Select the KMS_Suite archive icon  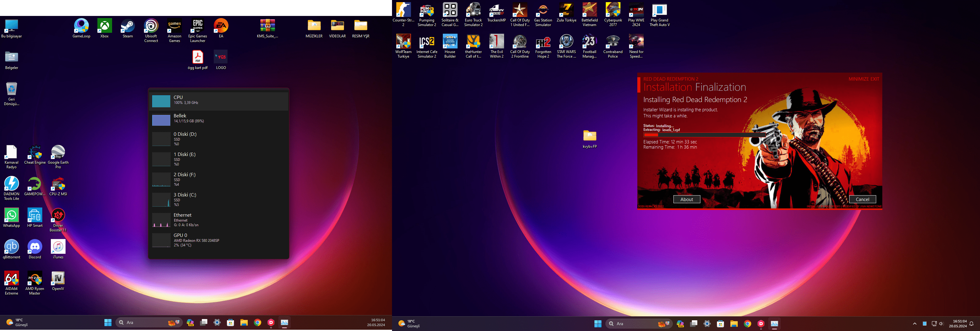[x=267, y=29]
